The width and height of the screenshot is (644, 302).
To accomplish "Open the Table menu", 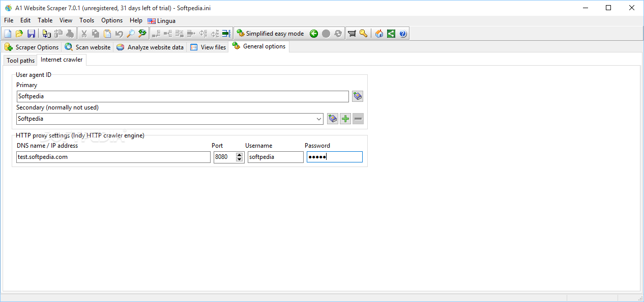I will pyautogui.click(x=45, y=20).
